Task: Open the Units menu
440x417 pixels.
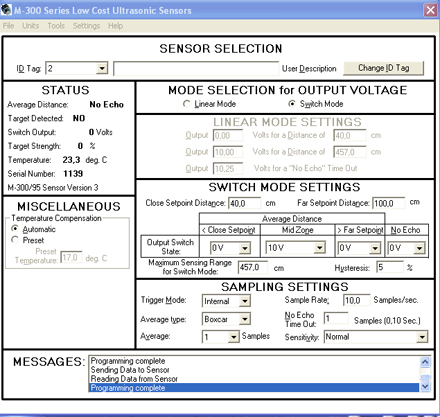Action: coord(31,26)
